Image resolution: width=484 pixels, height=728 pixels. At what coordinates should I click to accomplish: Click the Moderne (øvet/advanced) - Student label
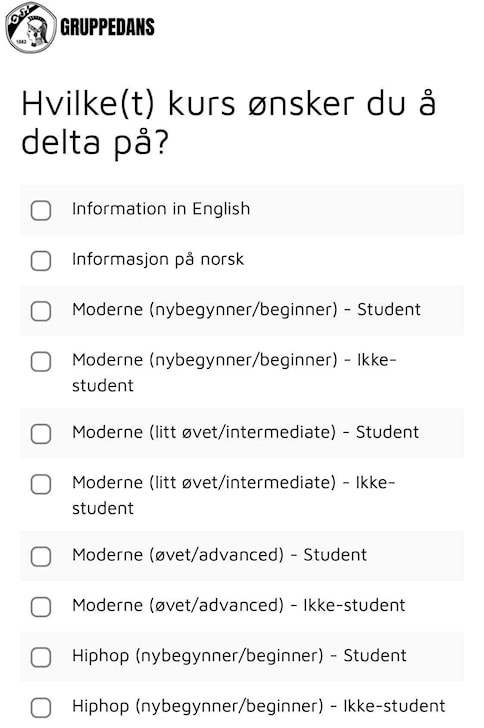click(219, 555)
